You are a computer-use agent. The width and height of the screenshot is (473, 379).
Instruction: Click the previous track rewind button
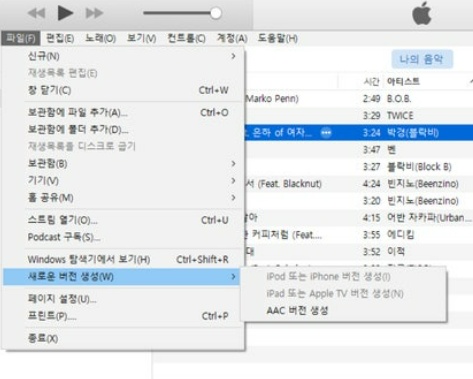pos(36,13)
